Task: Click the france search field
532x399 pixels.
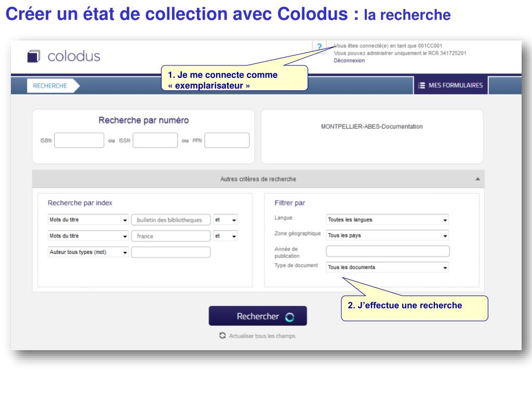Action: point(171,236)
